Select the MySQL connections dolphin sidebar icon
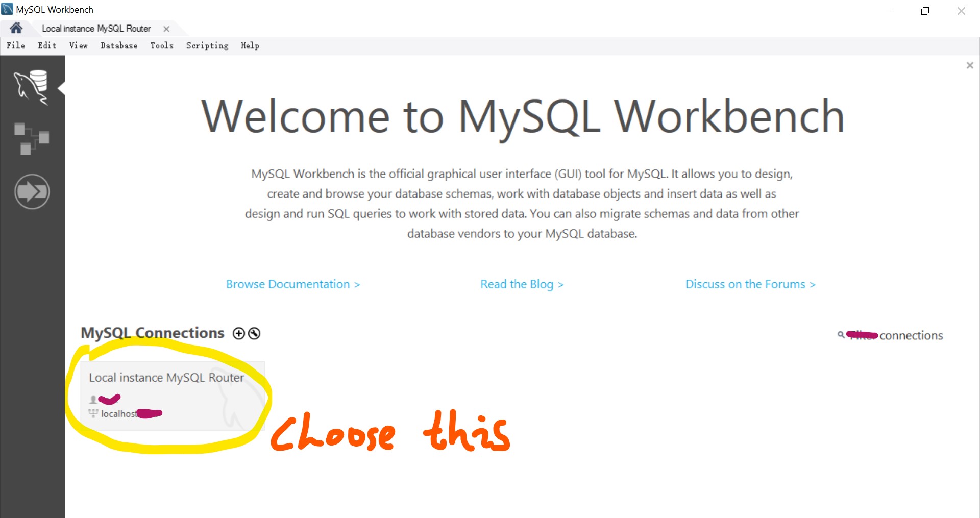 pyautogui.click(x=32, y=88)
